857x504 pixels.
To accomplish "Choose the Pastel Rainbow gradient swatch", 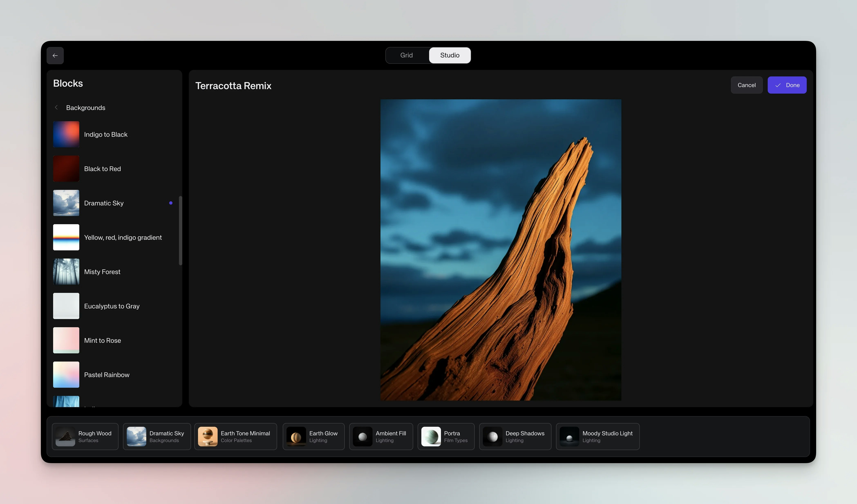I will point(66,374).
